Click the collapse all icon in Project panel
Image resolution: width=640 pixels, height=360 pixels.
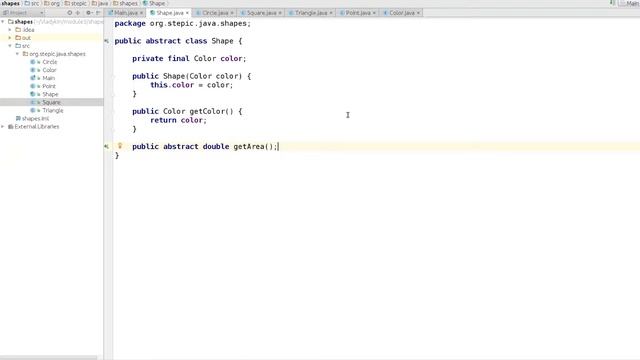78,13
